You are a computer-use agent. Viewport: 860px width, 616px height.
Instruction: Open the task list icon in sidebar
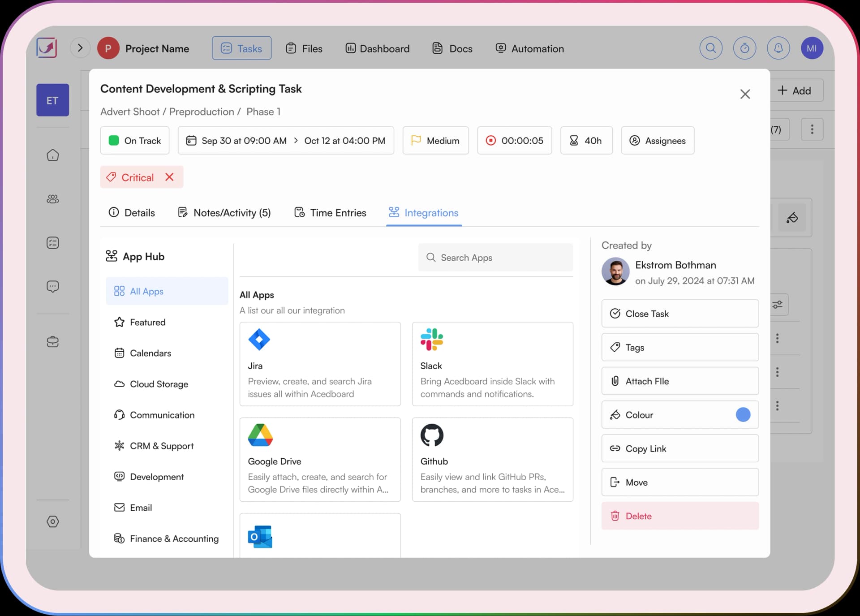click(x=53, y=243)
